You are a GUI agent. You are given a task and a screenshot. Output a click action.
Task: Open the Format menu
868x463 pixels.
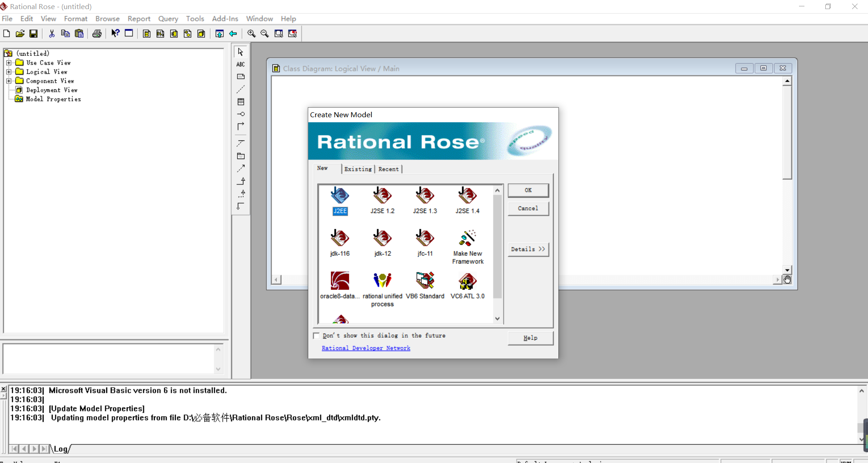coord(75,19)
